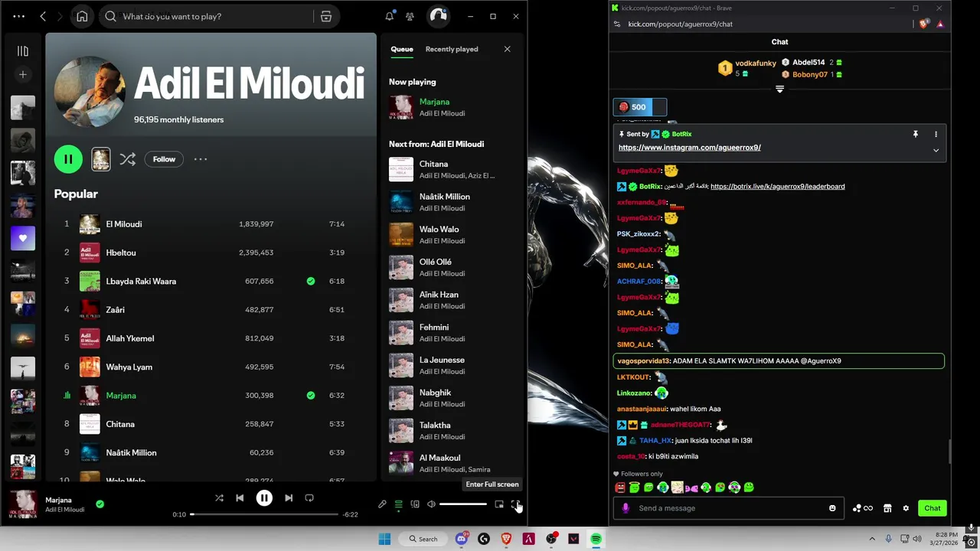
Task: Switch to the Queue tab
Action: [402, 49]
